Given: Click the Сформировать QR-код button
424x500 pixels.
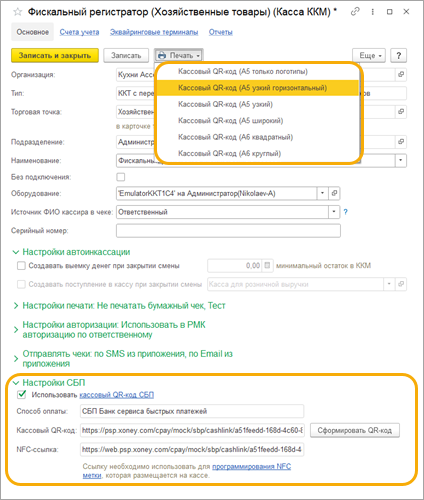Looking at the screenshot, I should 355,430.
